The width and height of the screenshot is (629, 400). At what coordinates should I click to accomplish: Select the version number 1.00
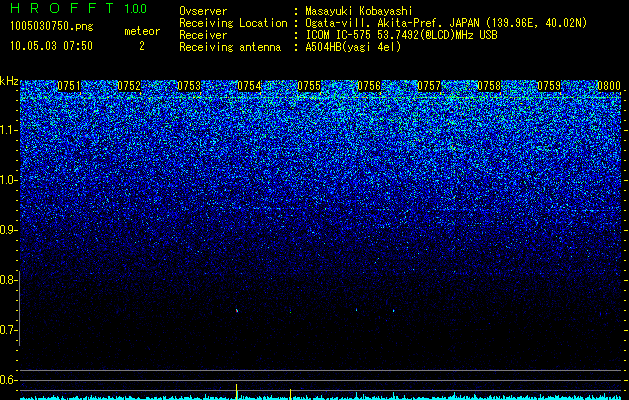tap(136, 9)
